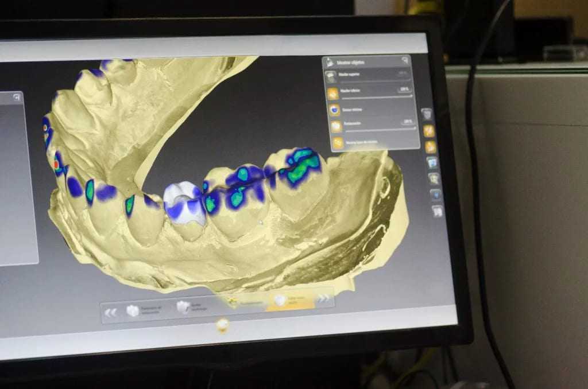Click the blue circle icon row in objects panel
This screenshot has height=389, width=588.
334,110
